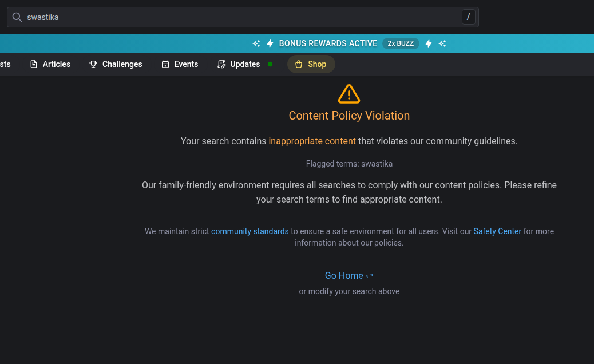Click the Updates notes icon
Image resolution: width=594 pixels, height=364 pixels.
221,64
